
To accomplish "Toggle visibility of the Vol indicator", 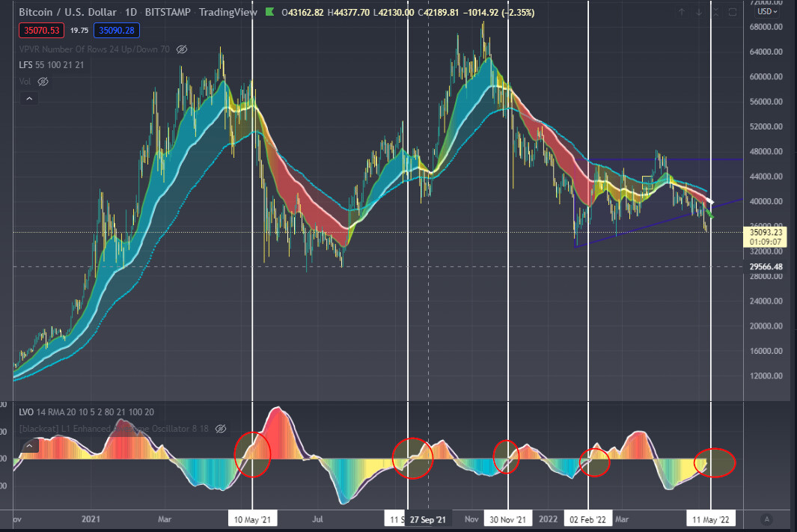I will [x=43, y=82].
